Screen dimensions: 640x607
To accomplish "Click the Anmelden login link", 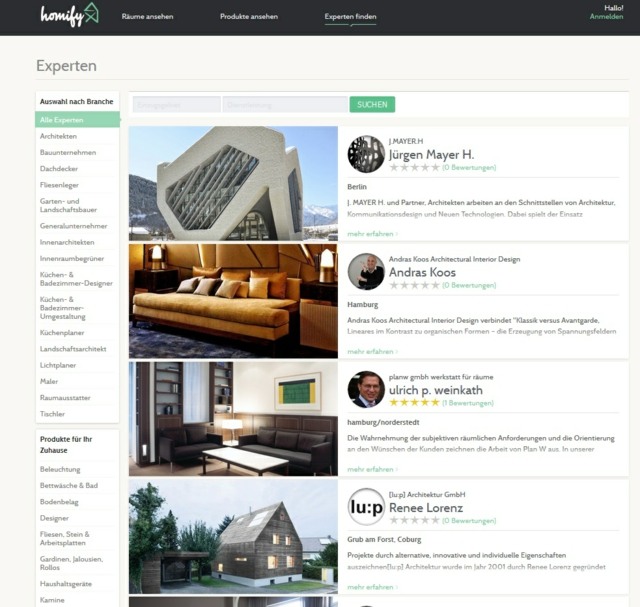I will pyautogui.click(x=606, y=17).
